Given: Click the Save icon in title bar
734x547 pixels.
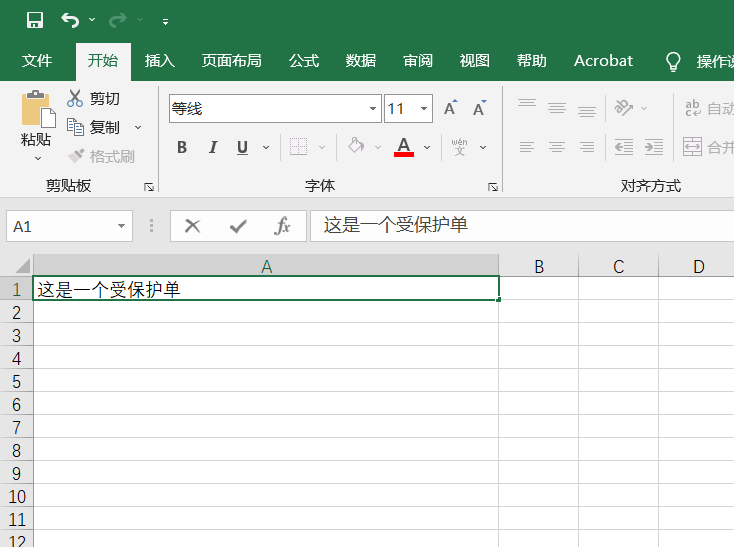Looking at the screenshot, I should [x=35, y=20].
